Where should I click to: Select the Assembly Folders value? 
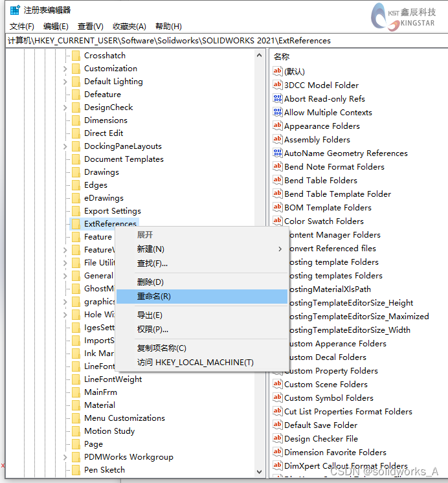click(317, 140)
